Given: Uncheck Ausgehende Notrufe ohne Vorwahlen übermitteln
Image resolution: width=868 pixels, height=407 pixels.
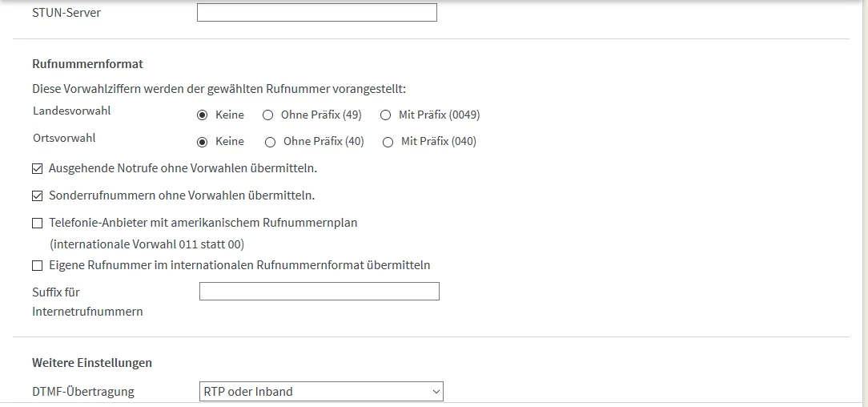Looking at the screenshot, I should pyautogui.click(x=38, y=168).
